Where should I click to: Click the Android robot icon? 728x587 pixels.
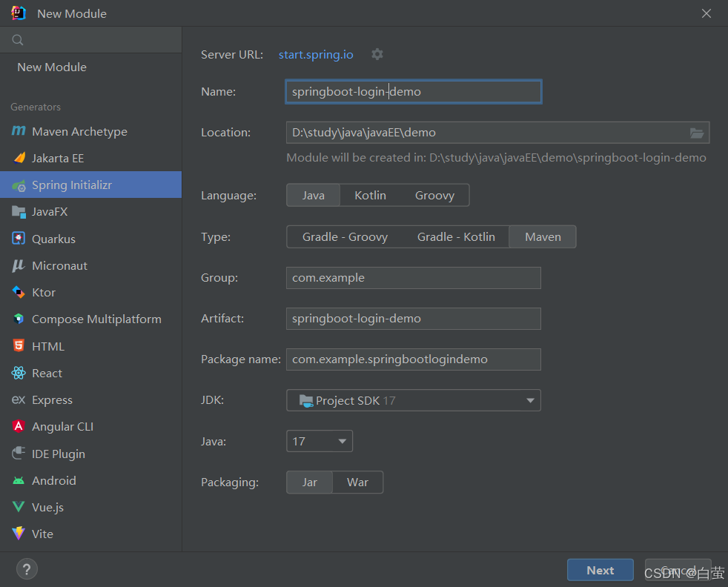point(19,480)
